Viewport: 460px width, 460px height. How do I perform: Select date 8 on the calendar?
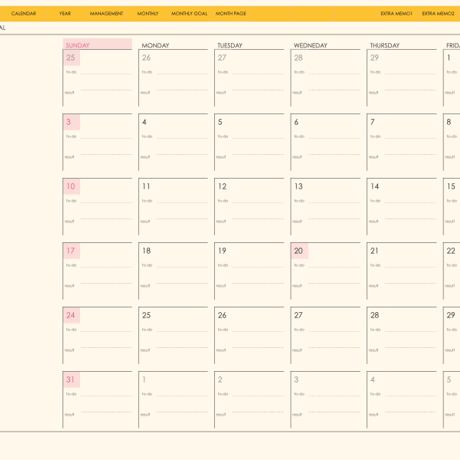tap(449, 122)
